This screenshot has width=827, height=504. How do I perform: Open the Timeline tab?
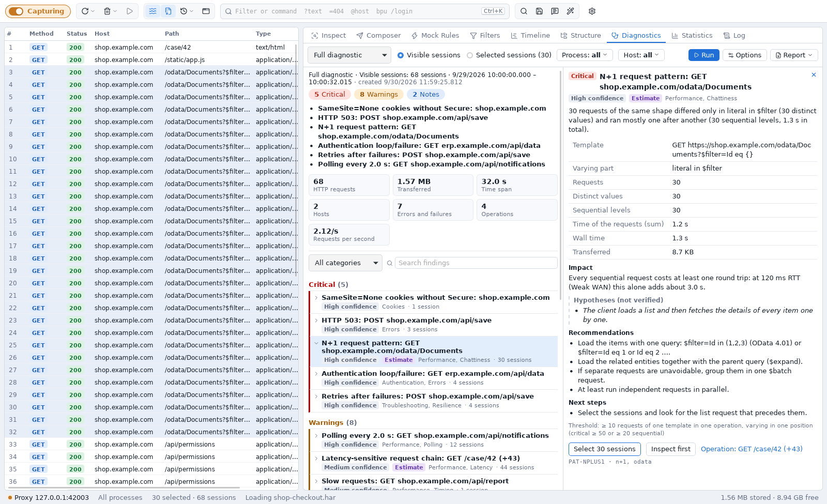pos(530,35)
